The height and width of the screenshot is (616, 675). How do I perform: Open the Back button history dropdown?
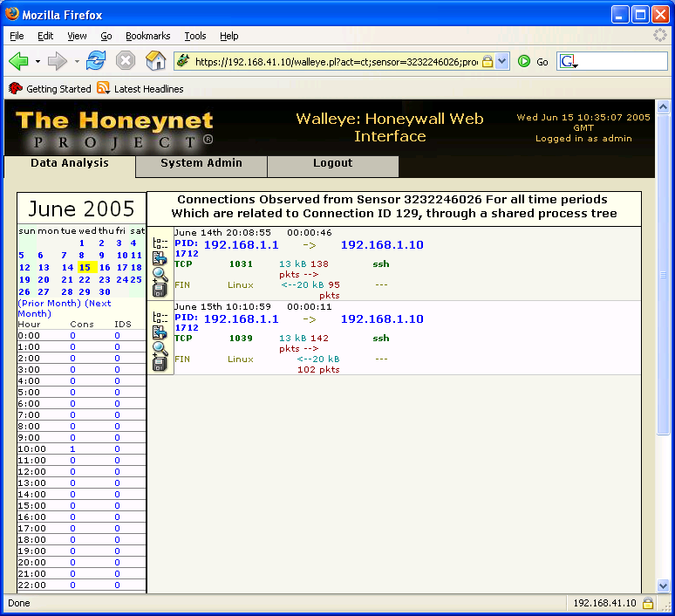click(x=37, y=62)
